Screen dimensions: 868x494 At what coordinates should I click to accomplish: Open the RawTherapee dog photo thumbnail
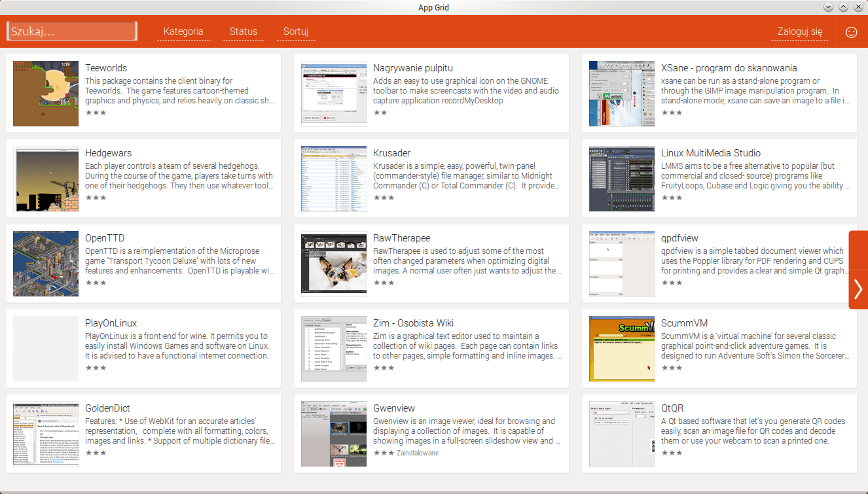[334, 264]
